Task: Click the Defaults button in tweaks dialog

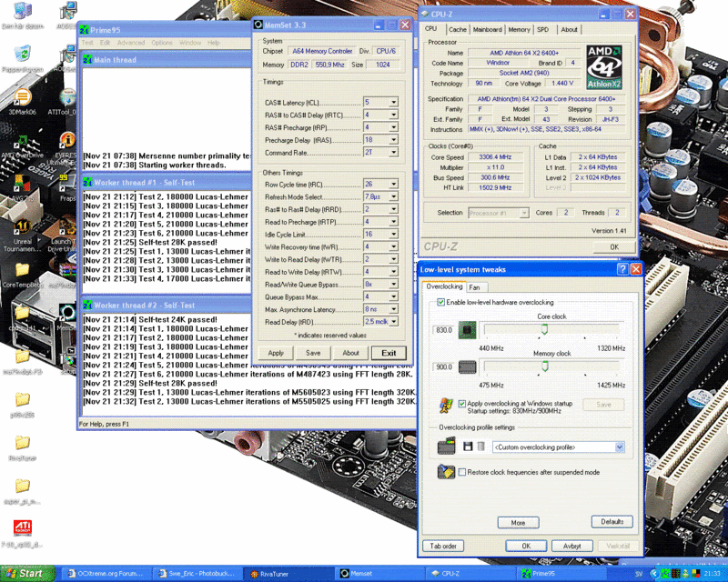Action: click(612, 522)
